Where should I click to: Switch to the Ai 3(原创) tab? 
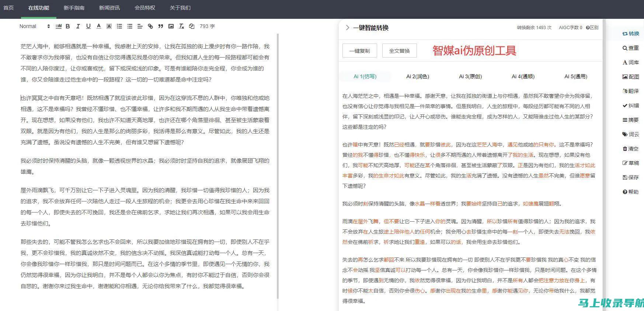pos(470,76)
